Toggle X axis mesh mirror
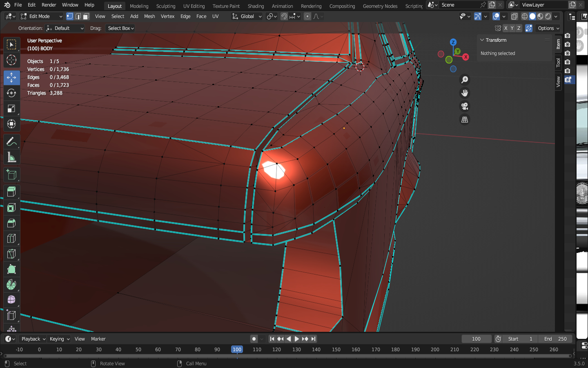 [506, 28]
